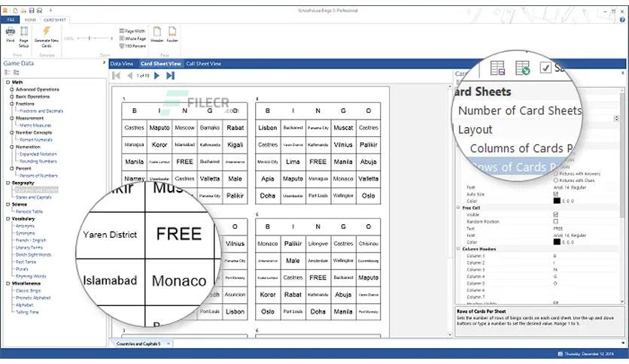Select the Page Width zoom option
Screen dimensions: 629x364
pos(132,31)
